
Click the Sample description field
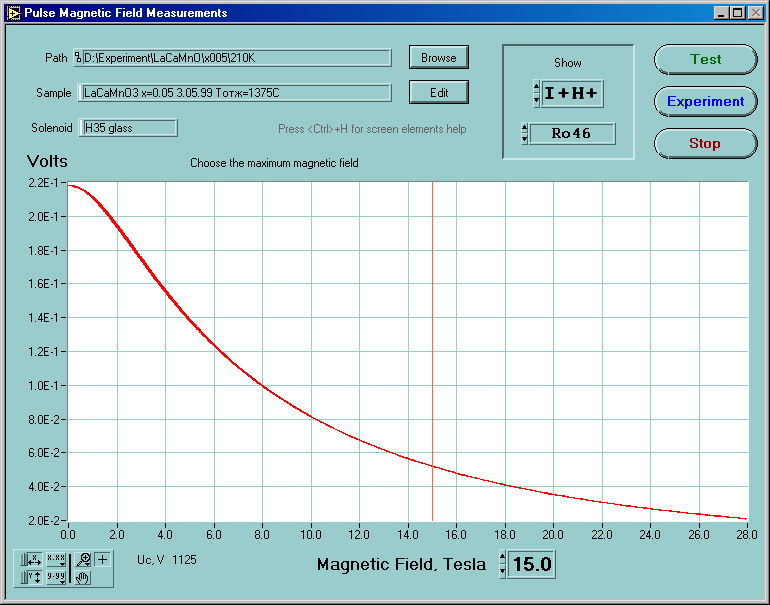pos(235,93)
